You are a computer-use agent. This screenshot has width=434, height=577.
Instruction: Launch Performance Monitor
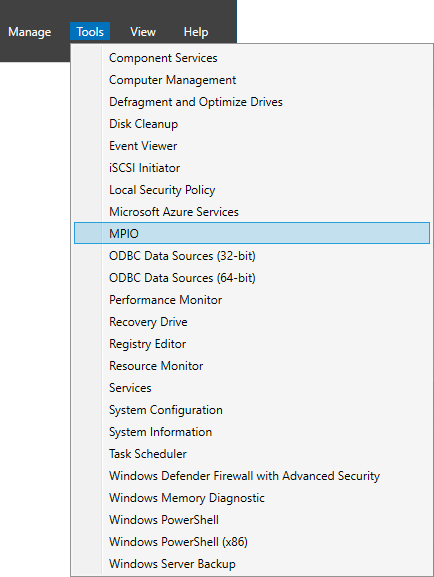click(252, 300)
